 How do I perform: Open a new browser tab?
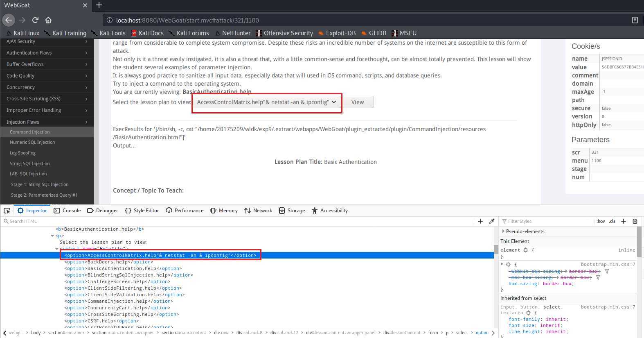[x=99, y=5]
